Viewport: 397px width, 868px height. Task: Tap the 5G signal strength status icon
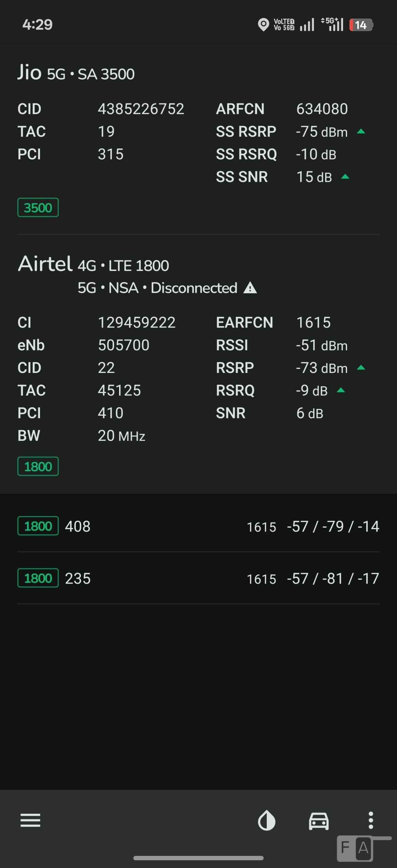tap(333, 25)
